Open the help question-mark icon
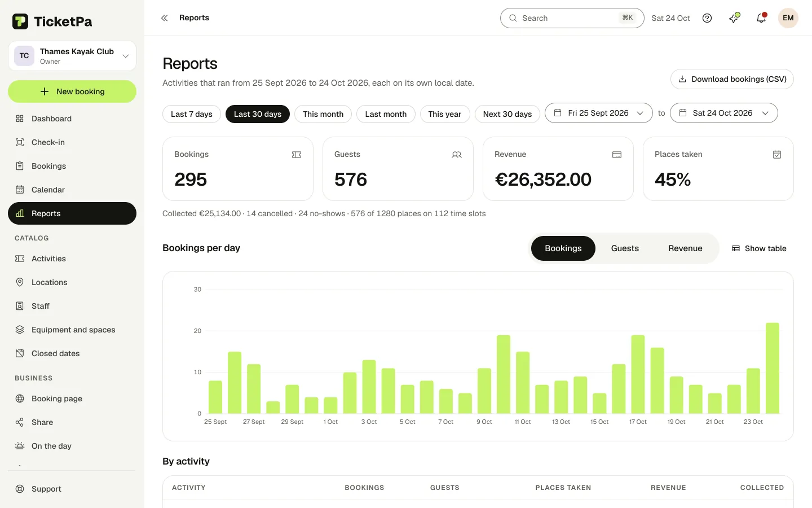812x508 pixels. click(707, 18)
